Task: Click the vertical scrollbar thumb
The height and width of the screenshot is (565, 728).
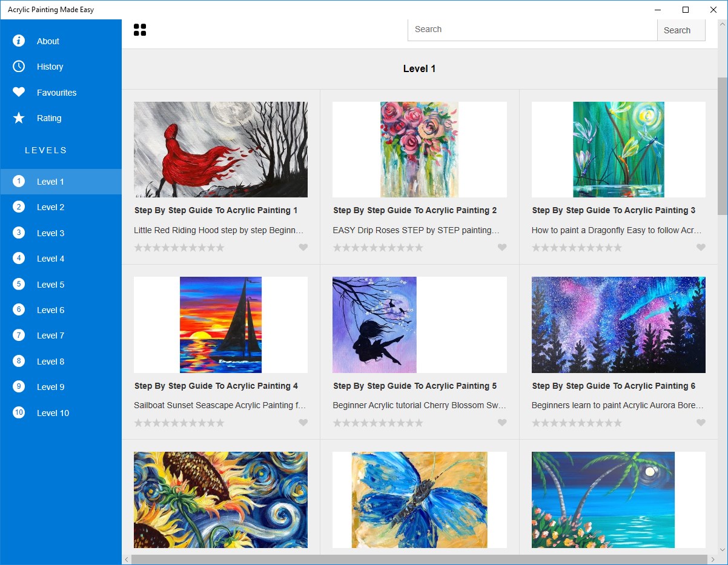Action: [x=723, y=146]
